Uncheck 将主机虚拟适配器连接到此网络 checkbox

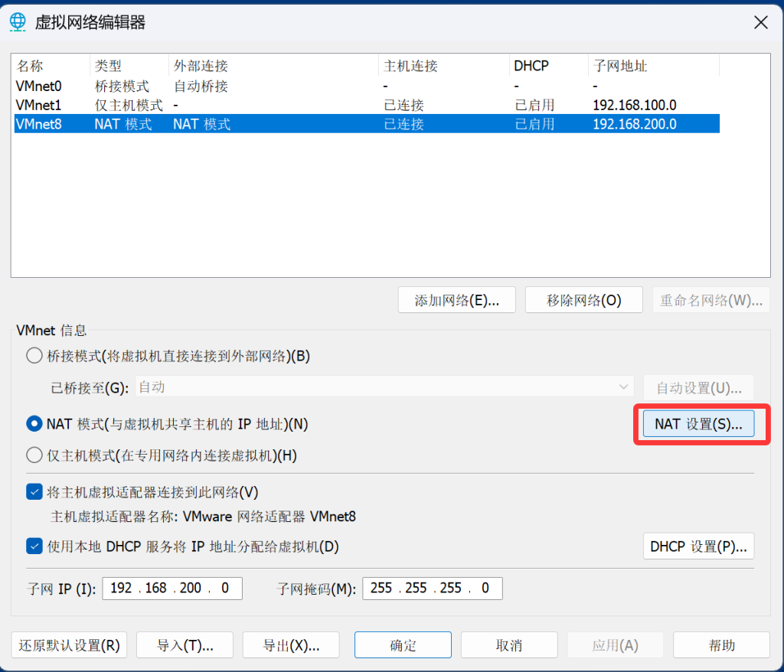pos(34,492)
